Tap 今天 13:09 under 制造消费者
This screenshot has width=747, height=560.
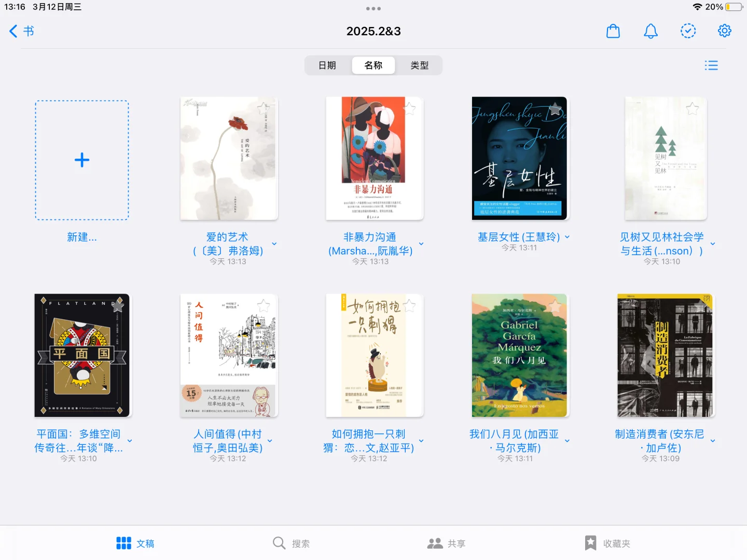tap(660, 458)
